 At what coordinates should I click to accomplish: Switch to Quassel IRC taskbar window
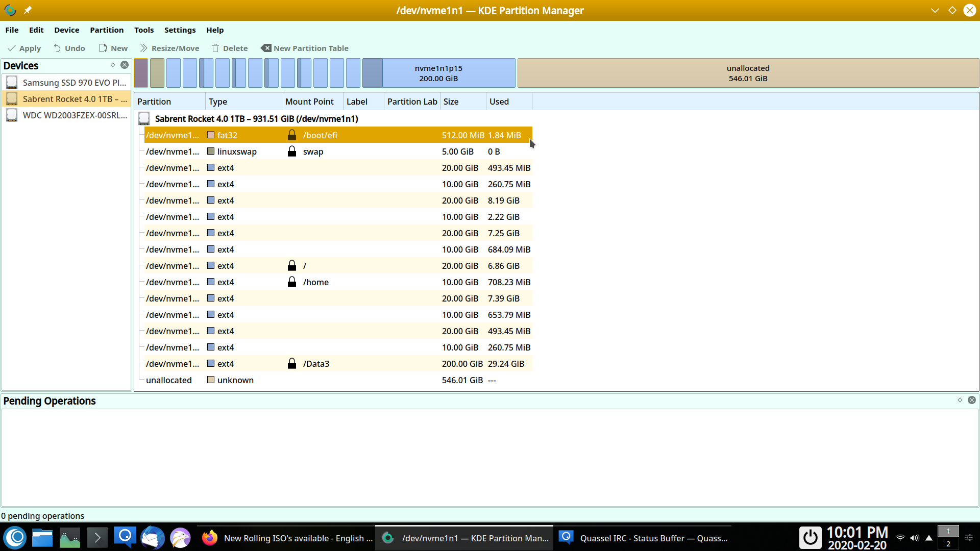(643, 538)
